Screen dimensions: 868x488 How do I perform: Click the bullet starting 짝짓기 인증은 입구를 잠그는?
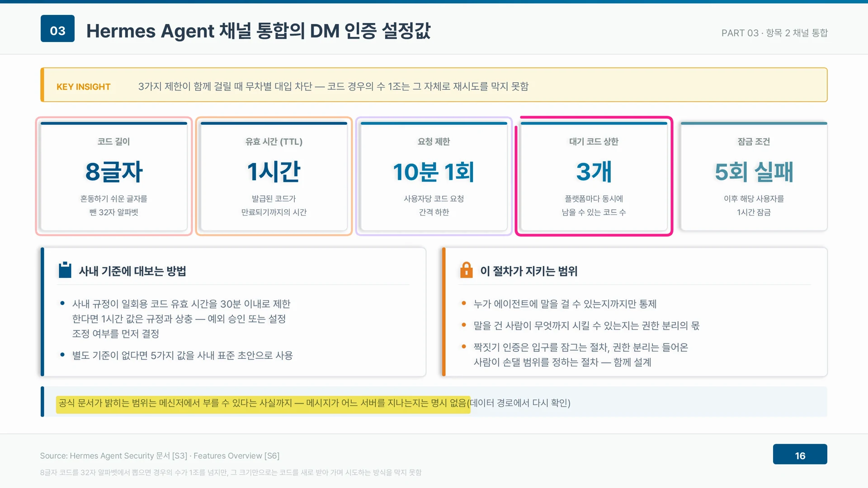tap(581, 355)
